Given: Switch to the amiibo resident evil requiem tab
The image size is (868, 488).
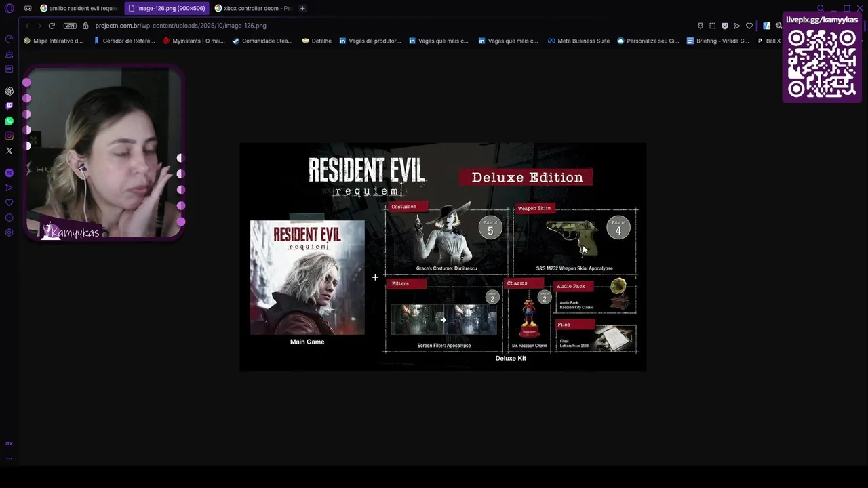Looking at the screenshot, I should tap(79, 9).
